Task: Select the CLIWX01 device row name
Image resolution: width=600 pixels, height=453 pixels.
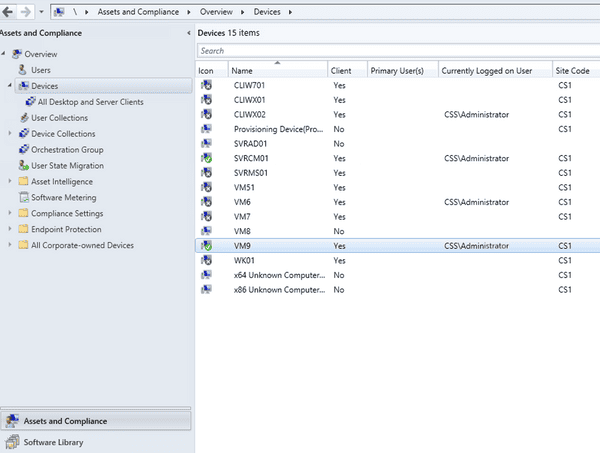Action: 249,100
